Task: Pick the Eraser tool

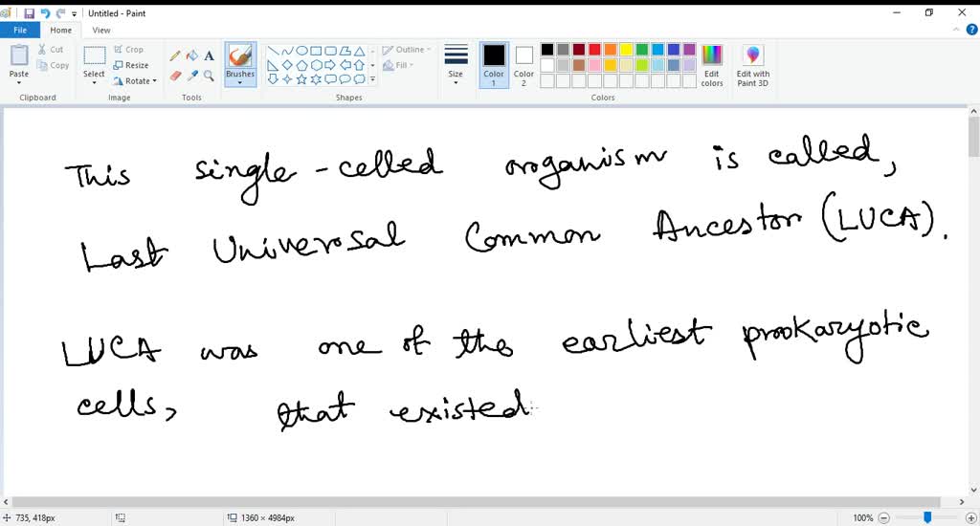Action: (x=175, y=76)
